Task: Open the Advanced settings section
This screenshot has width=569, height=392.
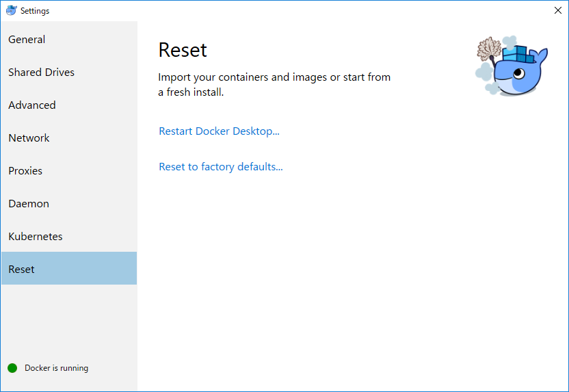Action: coord(32,105)
